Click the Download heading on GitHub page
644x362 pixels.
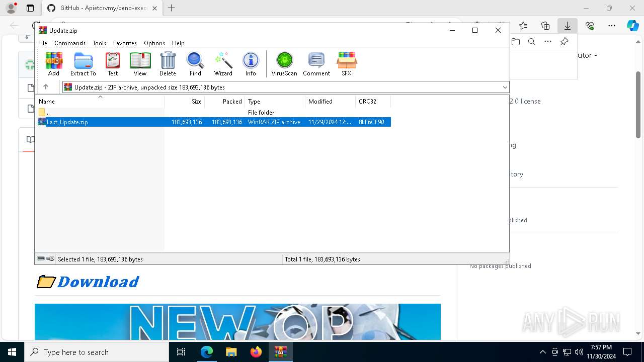click(98, 282)
